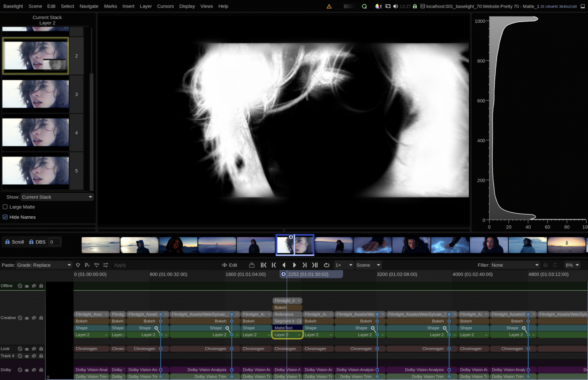Viewport: 588px width, 380px height.
Task: Jump to the first frame of timeline
Action: (263, 265)
